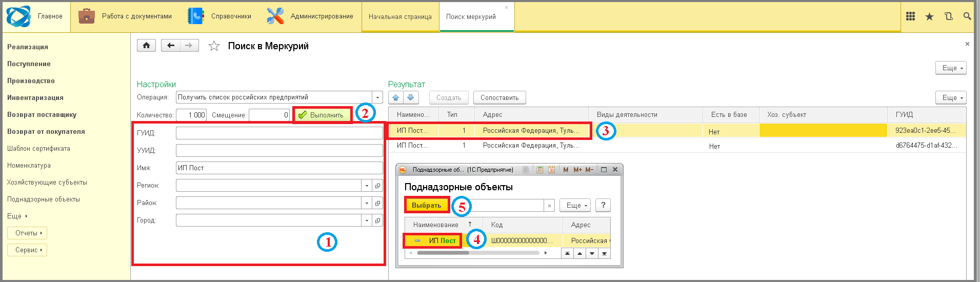
Task: Expand the Город dropdown arrow
Action: 367,220
